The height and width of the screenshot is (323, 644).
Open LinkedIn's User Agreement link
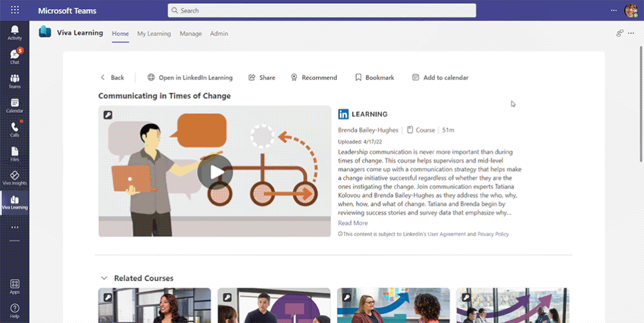(447, 234)
